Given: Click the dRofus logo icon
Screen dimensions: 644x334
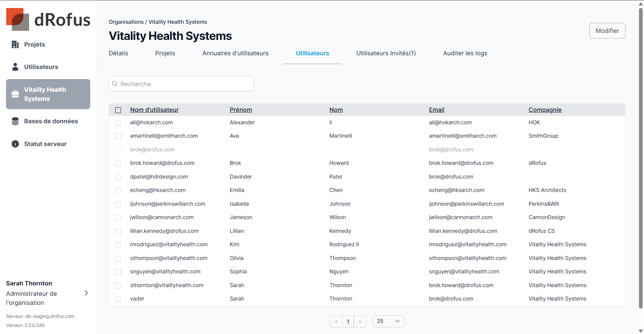Looking at the screenshot, I should [x=17, y=19].
